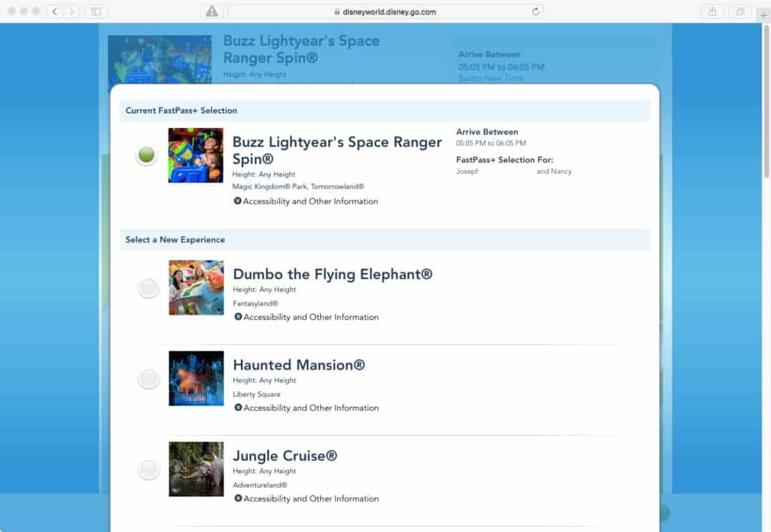Image resolution: width=771 pixels, height=532 pixels.
Task: Click the Dumbo accessibility info icon
Action: point(238,317)
